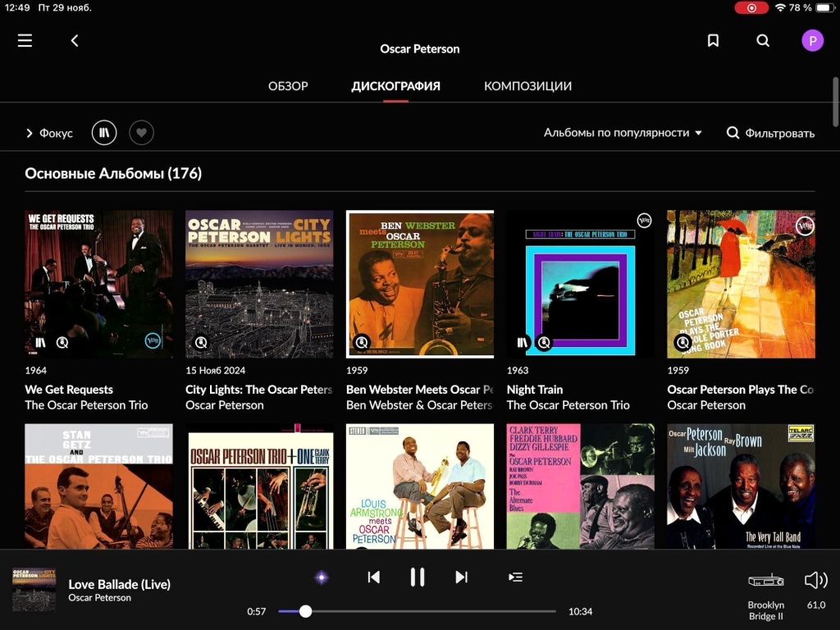Toggle the heart favorites filter
The width and height of the screenshot is (840, 630).
click(x=141, y=132)
